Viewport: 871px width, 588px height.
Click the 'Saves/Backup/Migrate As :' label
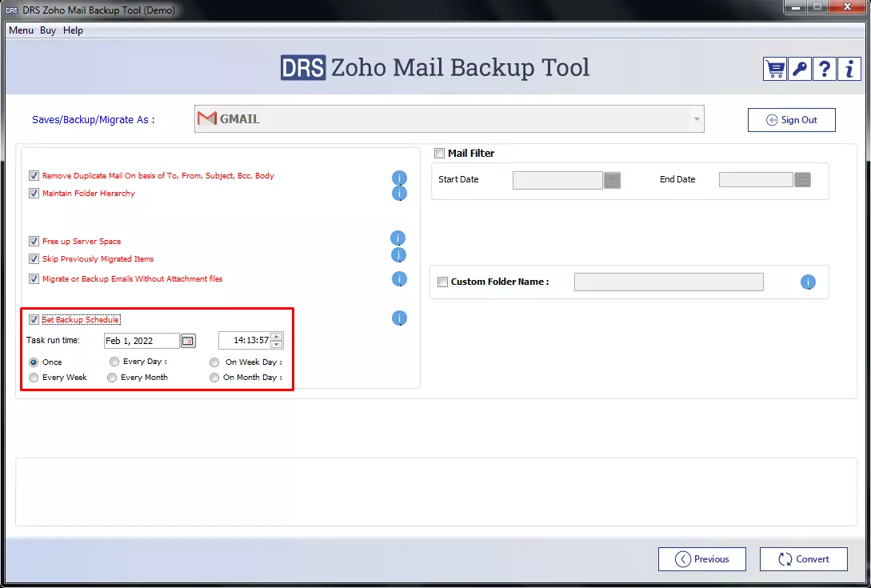pos(94,119)
